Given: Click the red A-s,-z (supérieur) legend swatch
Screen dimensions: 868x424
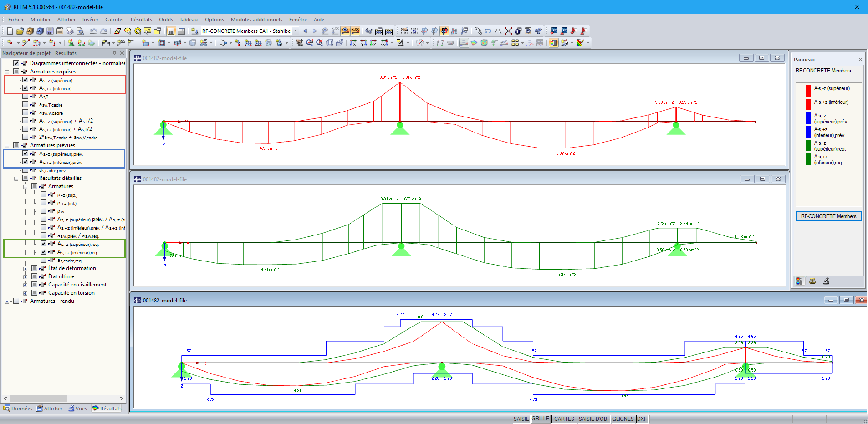Looking at the screenshot, I should [808, 91].
